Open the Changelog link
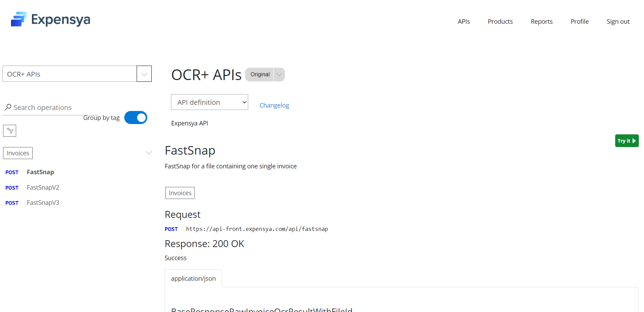The image size is (644, 312). point(274,105)
